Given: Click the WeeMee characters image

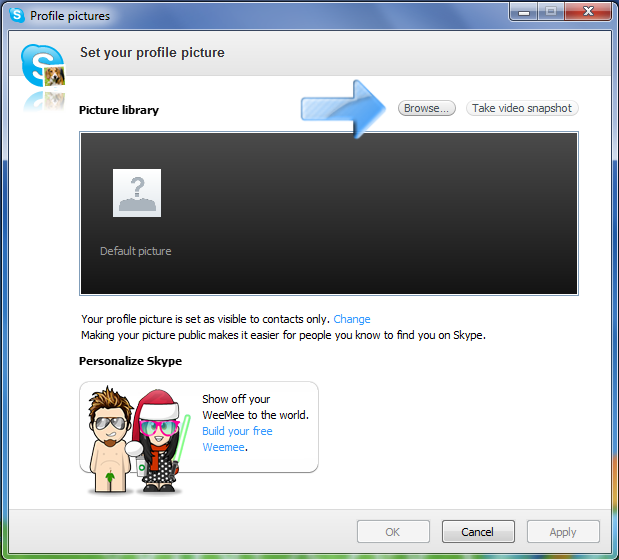Looking at the screenshot, I should click(137, 440).
